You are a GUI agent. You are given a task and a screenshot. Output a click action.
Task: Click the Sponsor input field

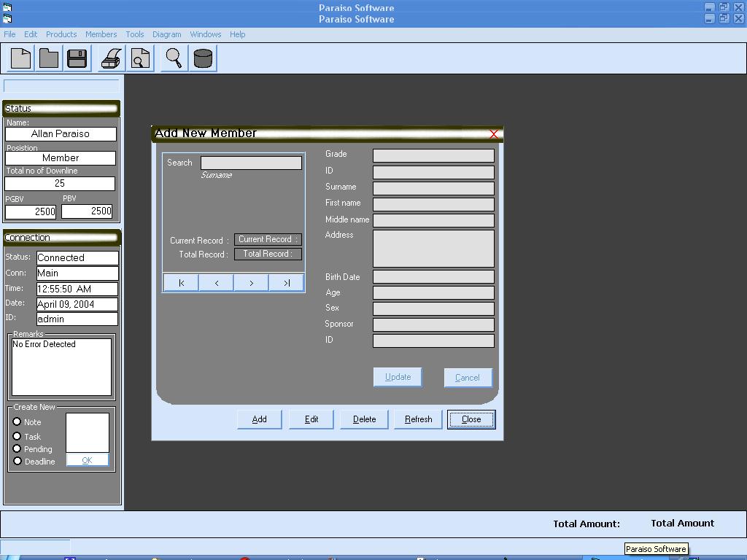pos(433,324)
